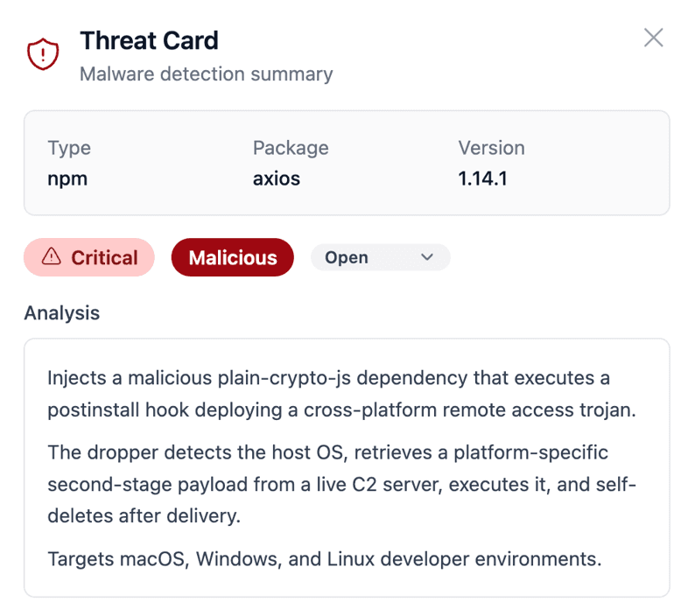Click the Analysis section heading

62,313
